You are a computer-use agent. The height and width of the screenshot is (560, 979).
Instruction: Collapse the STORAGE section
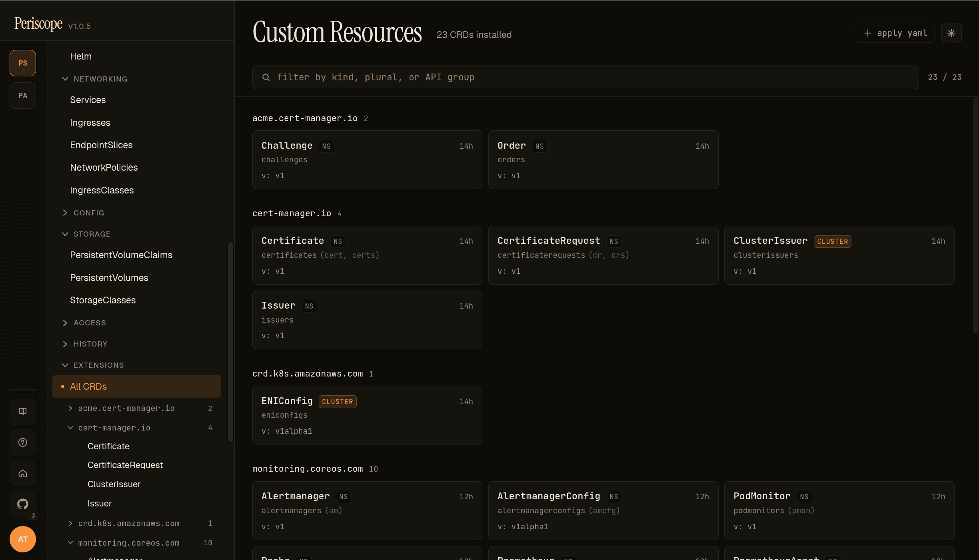click(86, 234)
